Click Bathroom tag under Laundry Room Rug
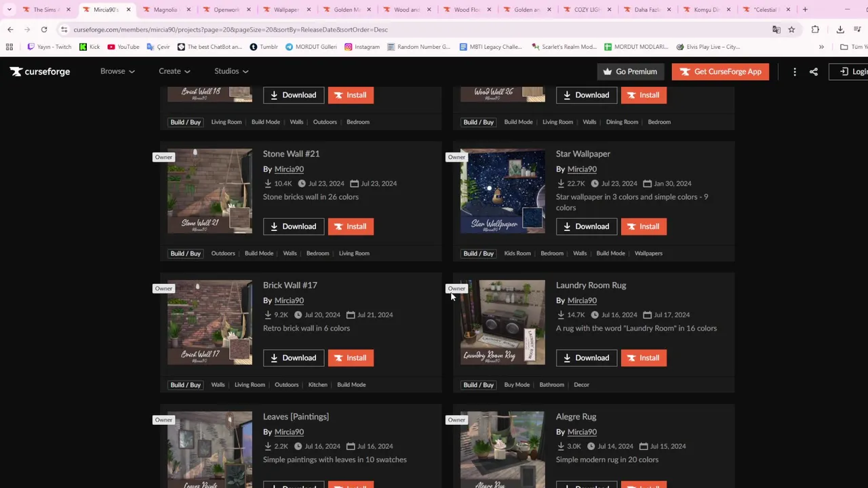 click(x=551, y=385)
